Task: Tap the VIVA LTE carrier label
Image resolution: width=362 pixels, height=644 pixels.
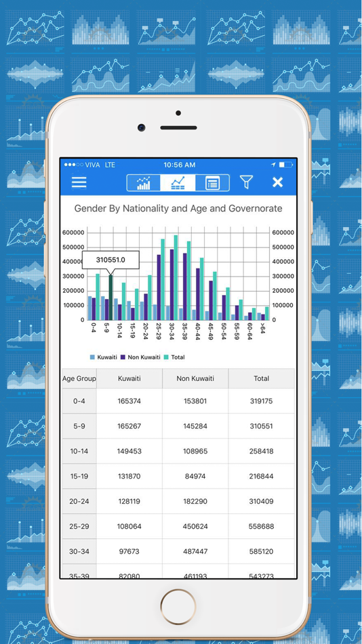Action: [x=100, y=165]
